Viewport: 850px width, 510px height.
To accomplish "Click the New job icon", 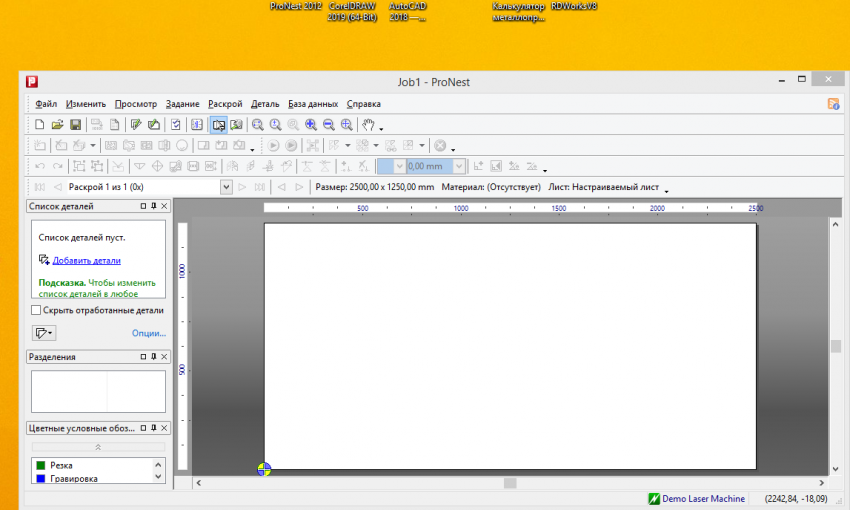I will pyautogui.click(x=40, y=125).
